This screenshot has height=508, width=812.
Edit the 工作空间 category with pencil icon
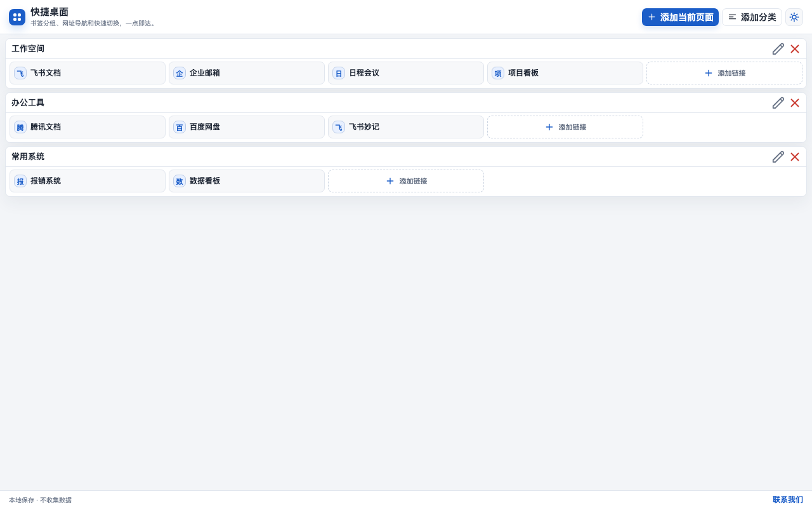tap(778, 49)
